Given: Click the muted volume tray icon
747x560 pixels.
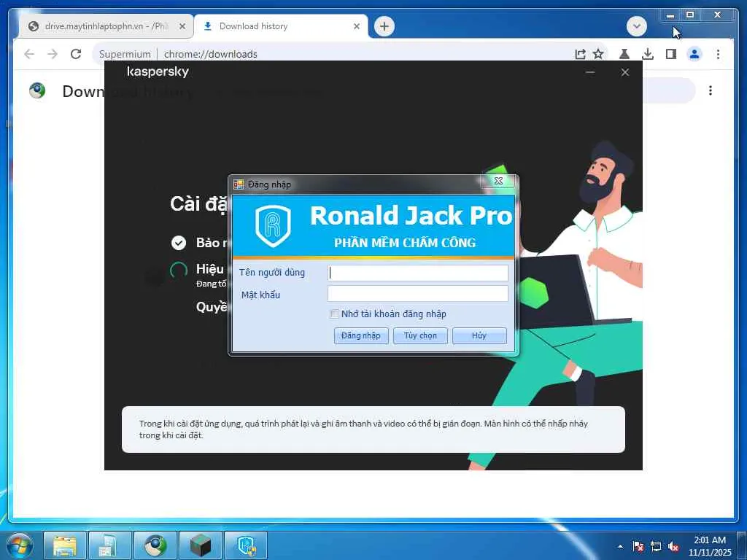Looking at the screenshot, I should 673,546.
